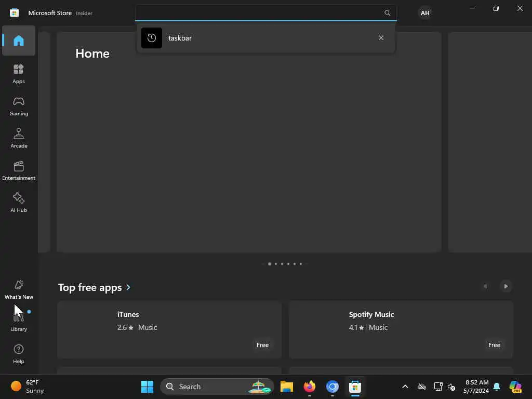Open the Apps section

pyautogui.click(x=19, y=74)
